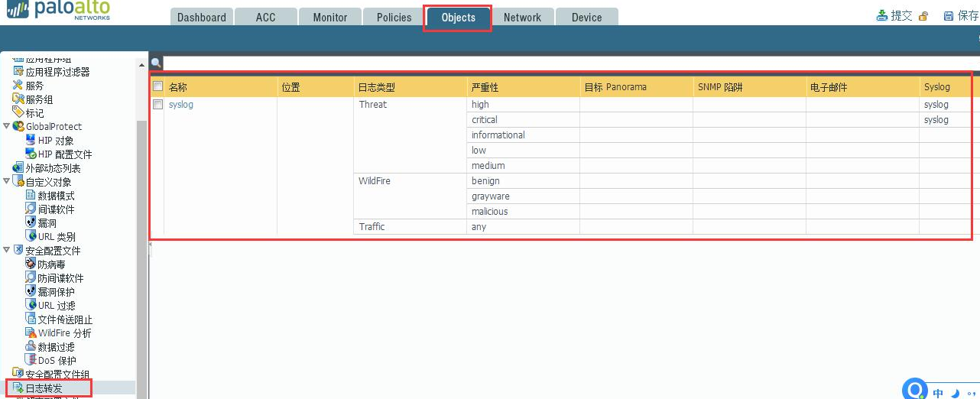This screenshot has width=980, height=399.
Task: Open the HIP 配置文件 icon
Action: [x=31, y=154]
